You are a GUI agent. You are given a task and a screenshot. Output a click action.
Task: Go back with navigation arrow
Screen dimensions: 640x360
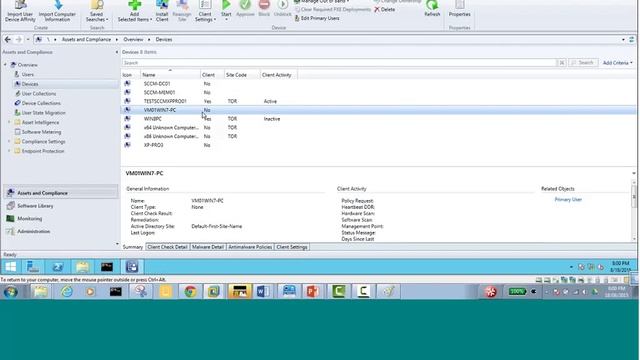8,40
